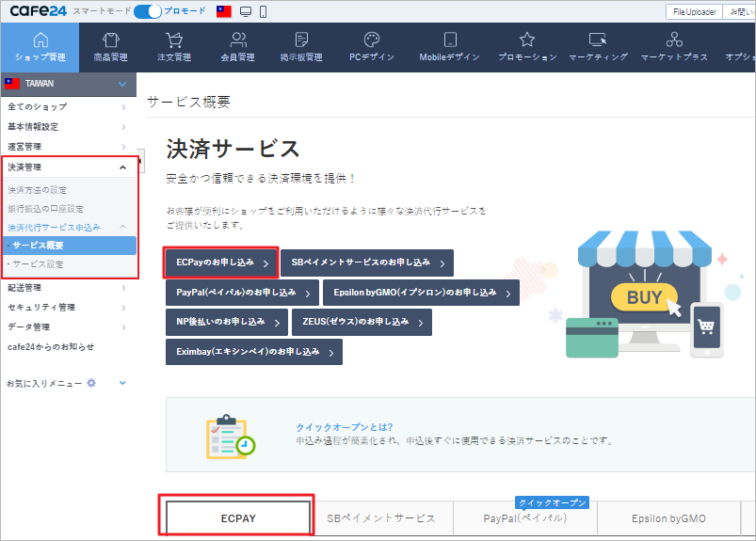Screen dimensions: 756x541
Task: Select サービス概要 menu item
Action: click(x=69, y=246)
